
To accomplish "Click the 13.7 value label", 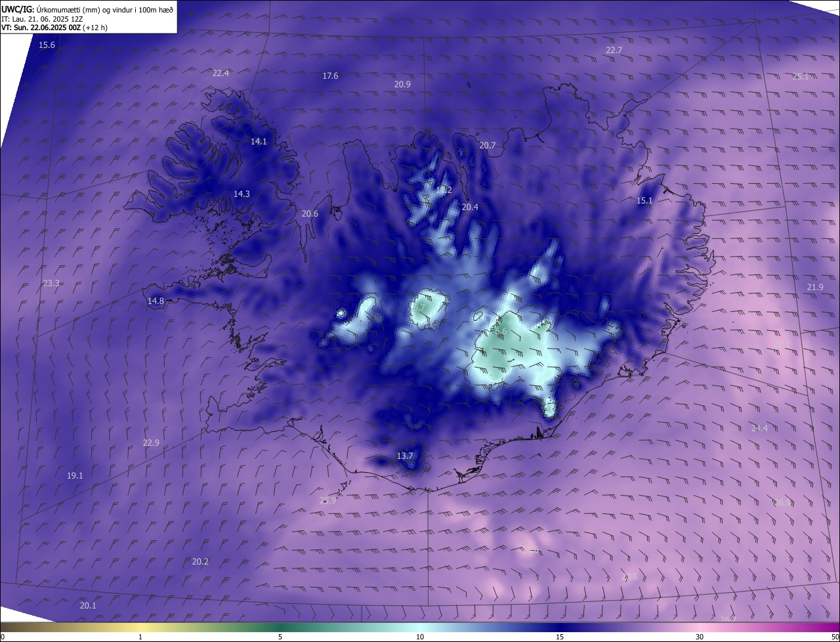I will [x=406, y=456].
